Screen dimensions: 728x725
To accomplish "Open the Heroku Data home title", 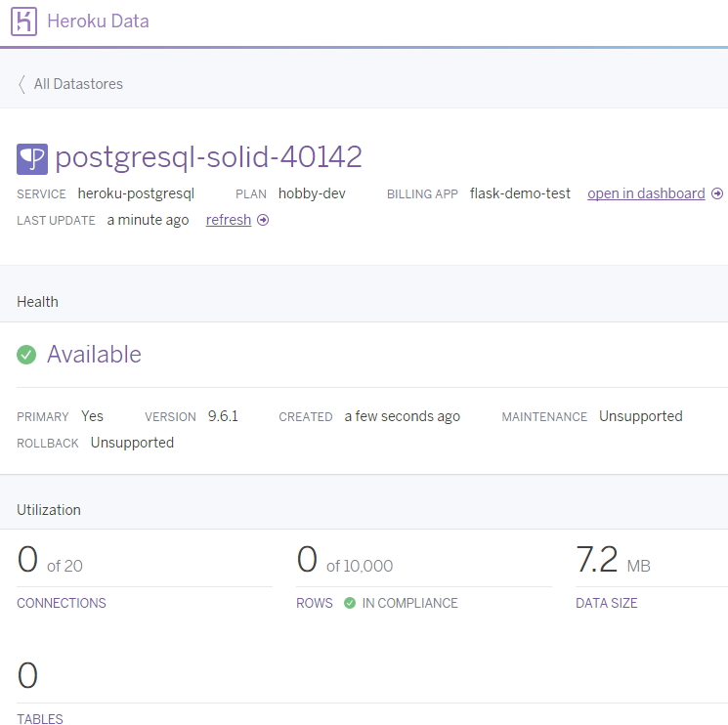I will pos(98,21).
